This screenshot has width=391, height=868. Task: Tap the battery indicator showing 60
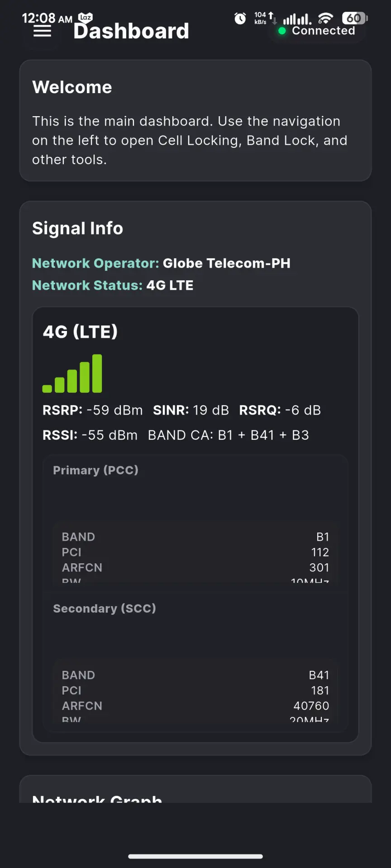click(x=355, y=18)
